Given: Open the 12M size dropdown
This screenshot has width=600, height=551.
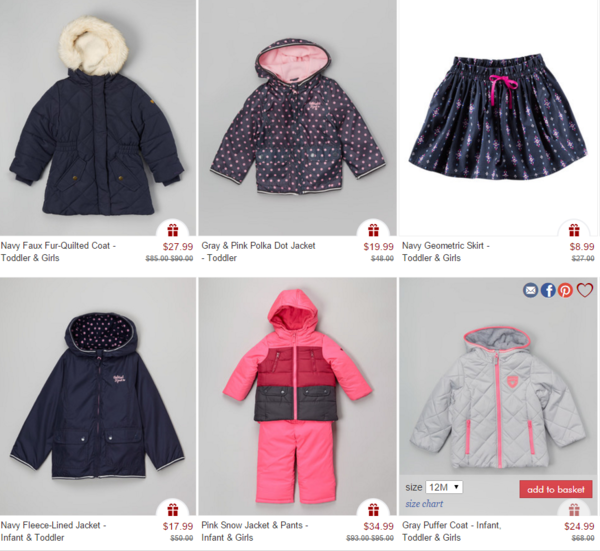Looking at the screenshot, I should click(x=444, y=487).
